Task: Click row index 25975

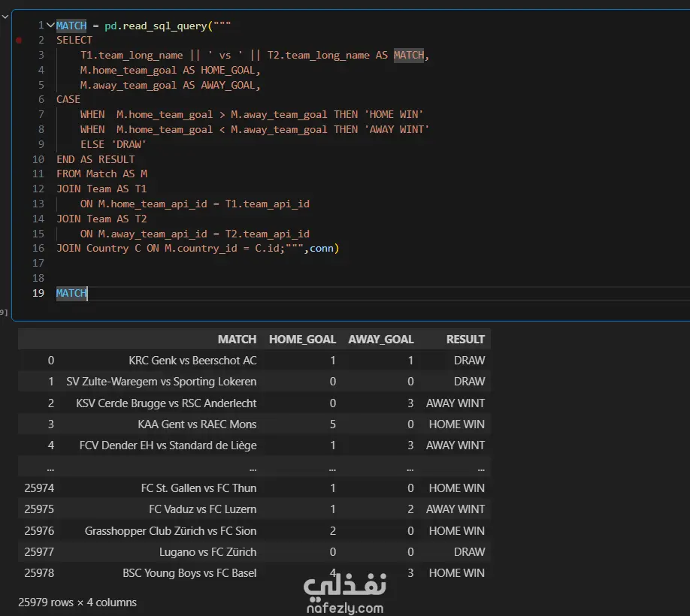Action: pos(39,509)
